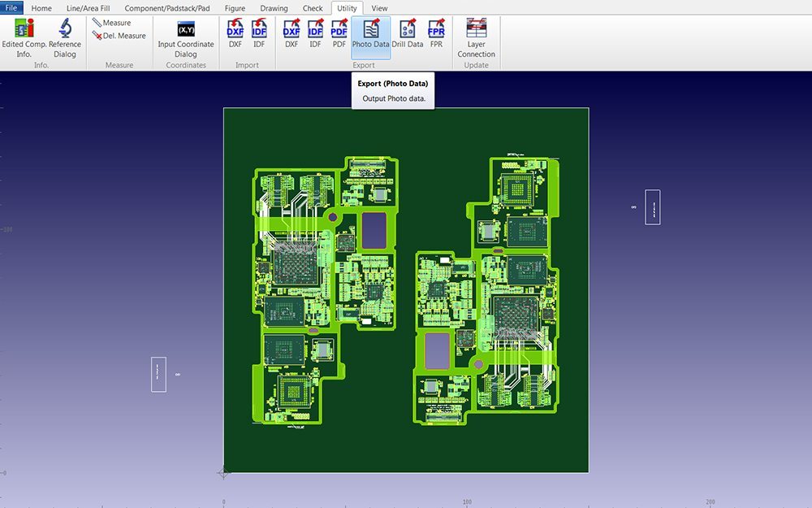
Task: Open Edited Comp. Info.
Action: pyautogui.click(x=24, y=37)
